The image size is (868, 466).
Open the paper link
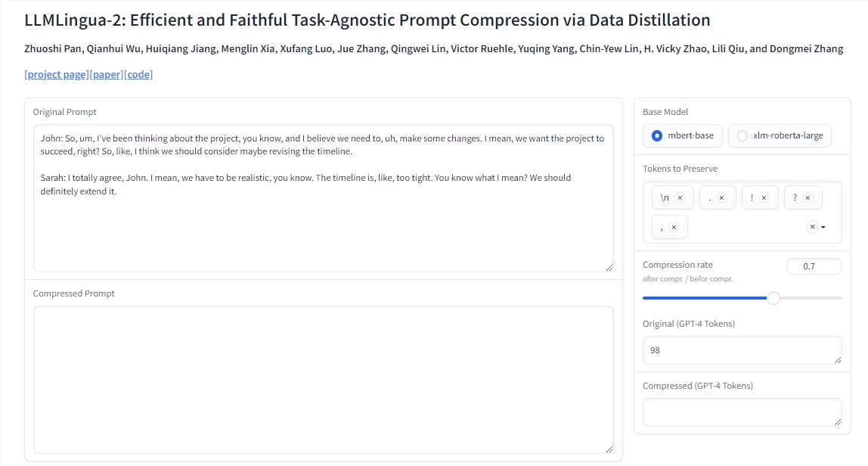(106, 74)
